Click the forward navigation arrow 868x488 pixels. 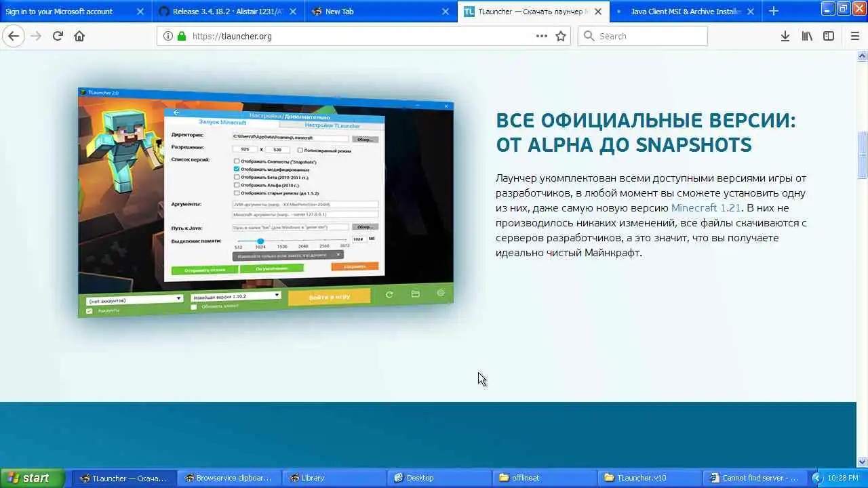click(x=35, y=36)
